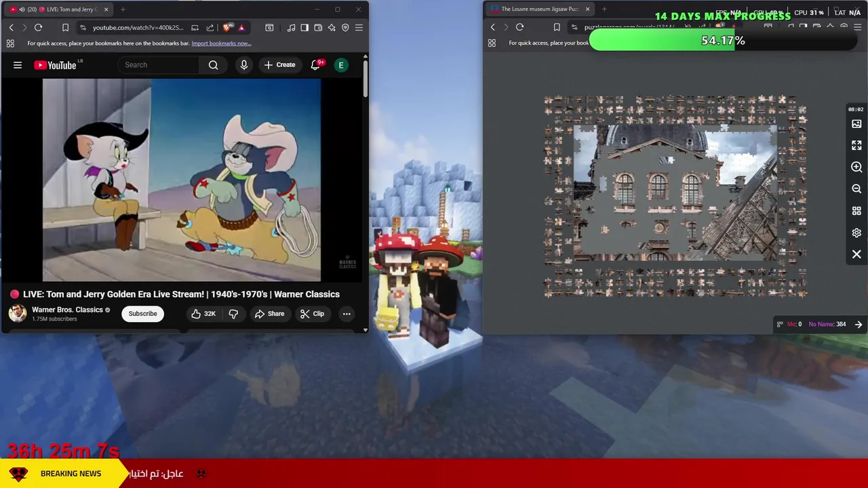Open YouTube hamburger guide menu
868x488 pixels.
click(18, 65)
